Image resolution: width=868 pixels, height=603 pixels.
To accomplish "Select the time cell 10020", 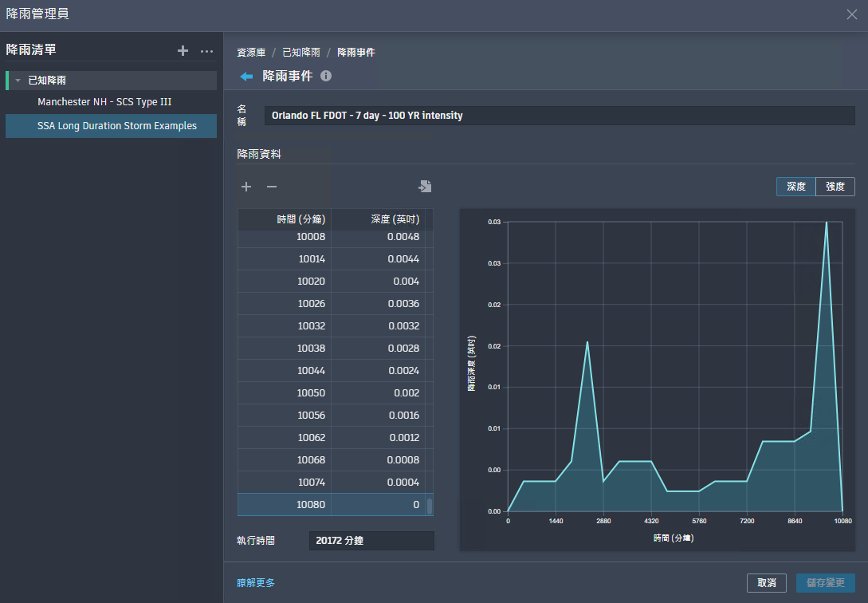I will [x=285, y=282].
